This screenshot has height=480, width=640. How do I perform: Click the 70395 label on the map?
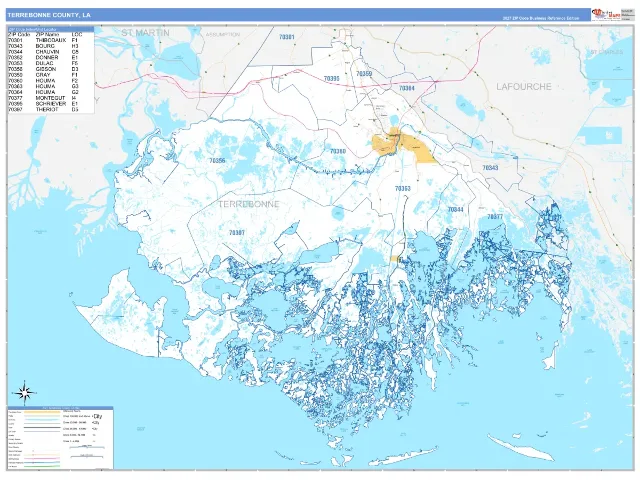331,78
